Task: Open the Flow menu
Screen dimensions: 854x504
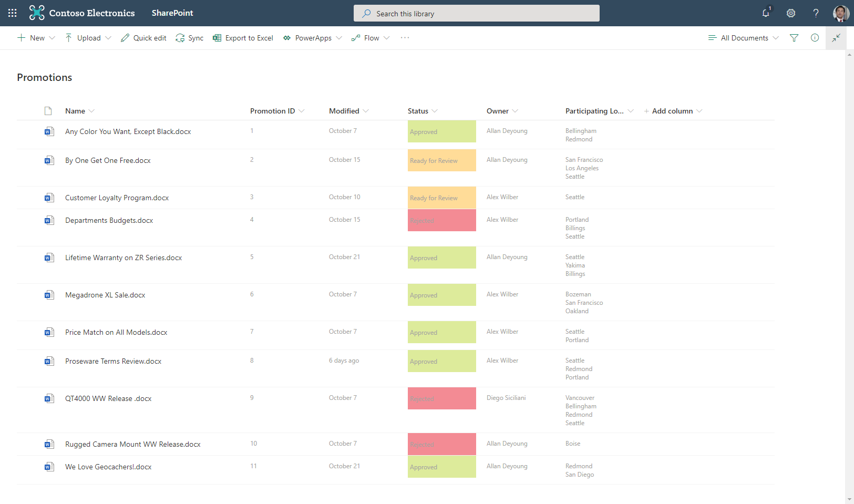Action: [371, 38]
